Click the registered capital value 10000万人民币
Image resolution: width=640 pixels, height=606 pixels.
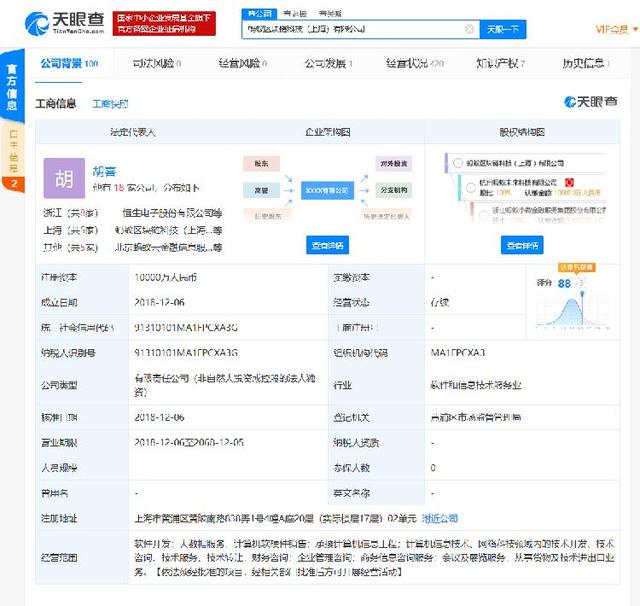[x=166, y=277]
